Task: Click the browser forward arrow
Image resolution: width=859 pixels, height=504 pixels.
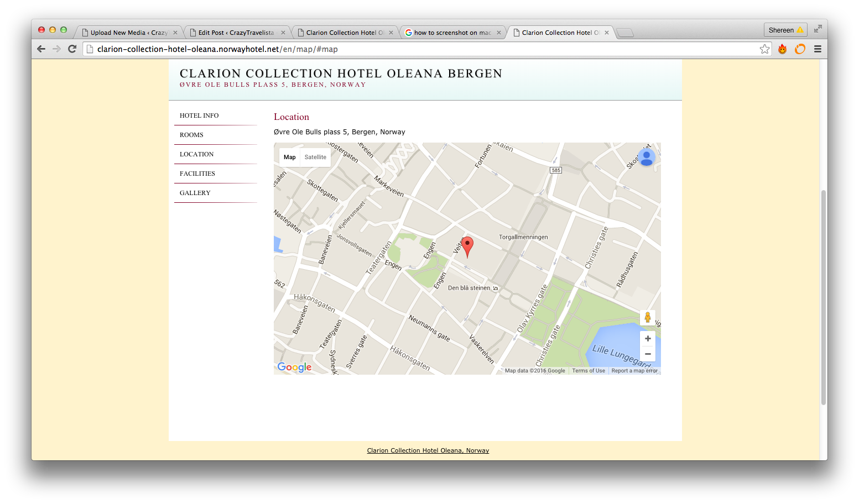Action: click(56, 49)
